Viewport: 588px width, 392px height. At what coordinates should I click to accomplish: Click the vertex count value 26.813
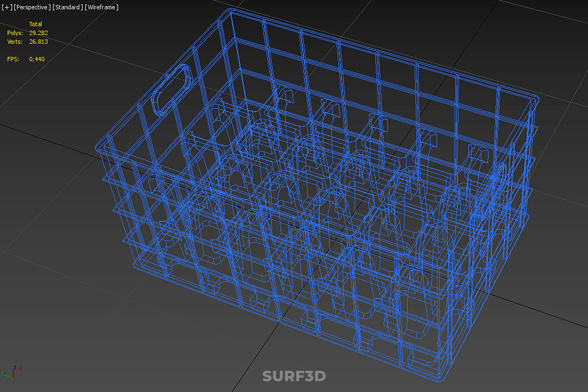click(38, 42)
